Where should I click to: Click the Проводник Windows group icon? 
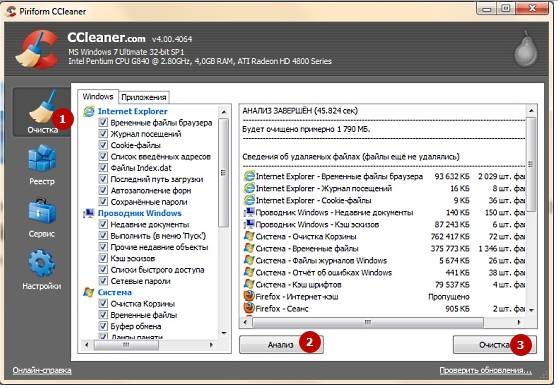[89, 213]
